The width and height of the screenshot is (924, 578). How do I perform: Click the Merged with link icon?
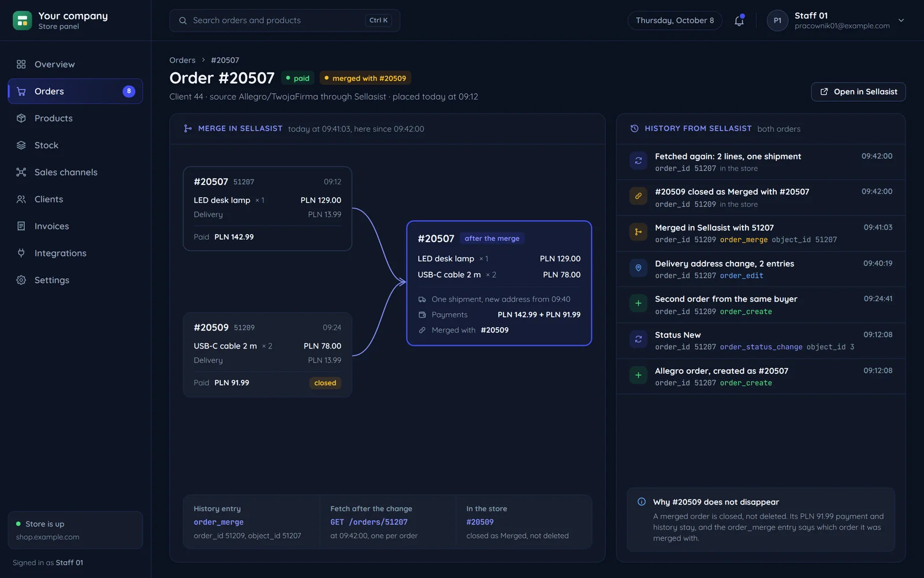pos(422,330)
